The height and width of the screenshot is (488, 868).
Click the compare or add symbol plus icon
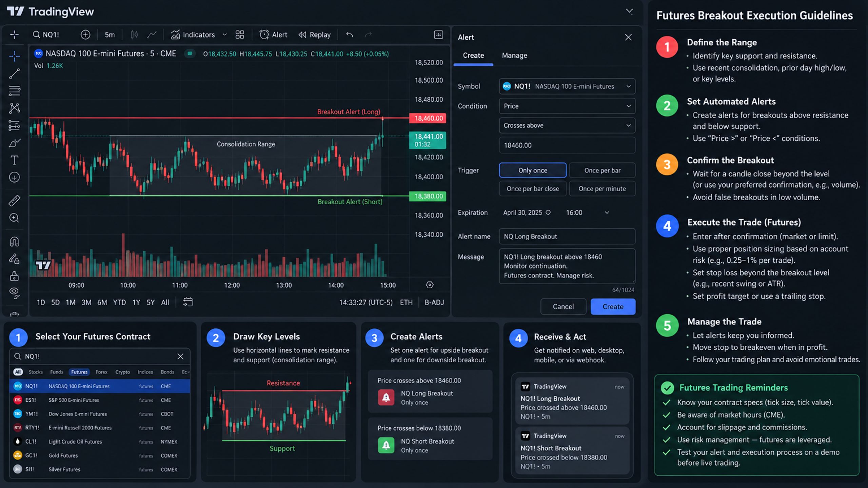coord(85,35)
